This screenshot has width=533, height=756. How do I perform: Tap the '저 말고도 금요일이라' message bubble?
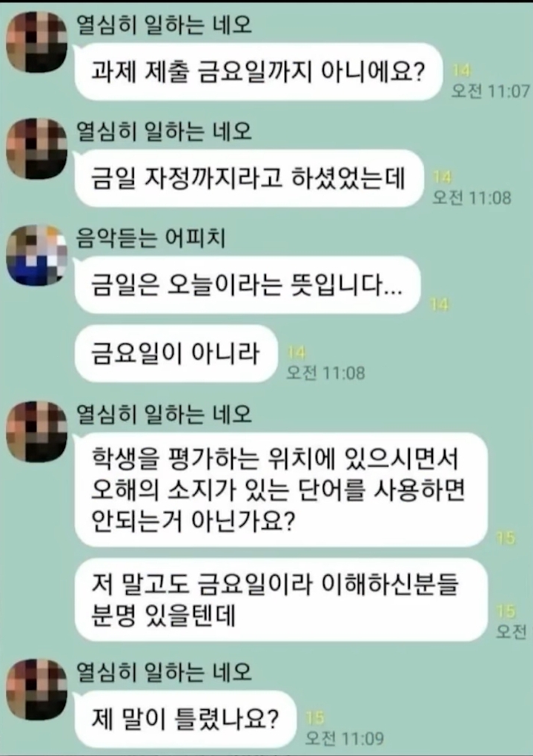click(x=281, y=599)
